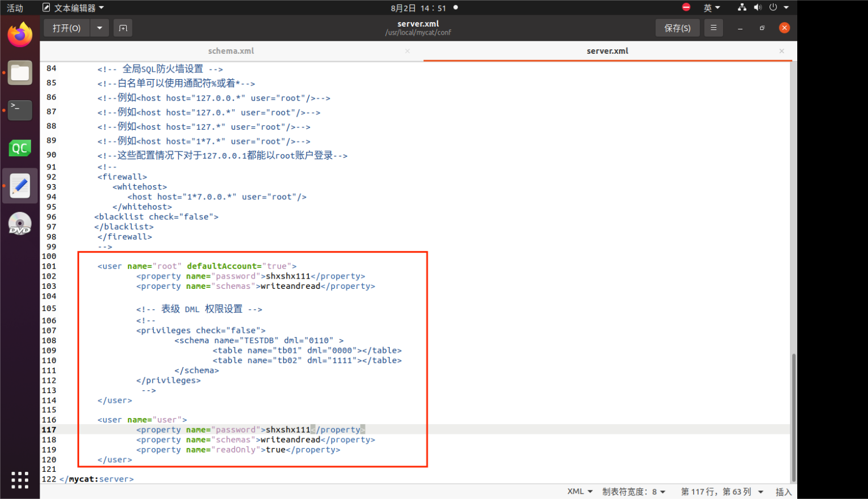Open the XML language selector dropdown
This screenshot has width=868, height=499.
tap(580, 492)
